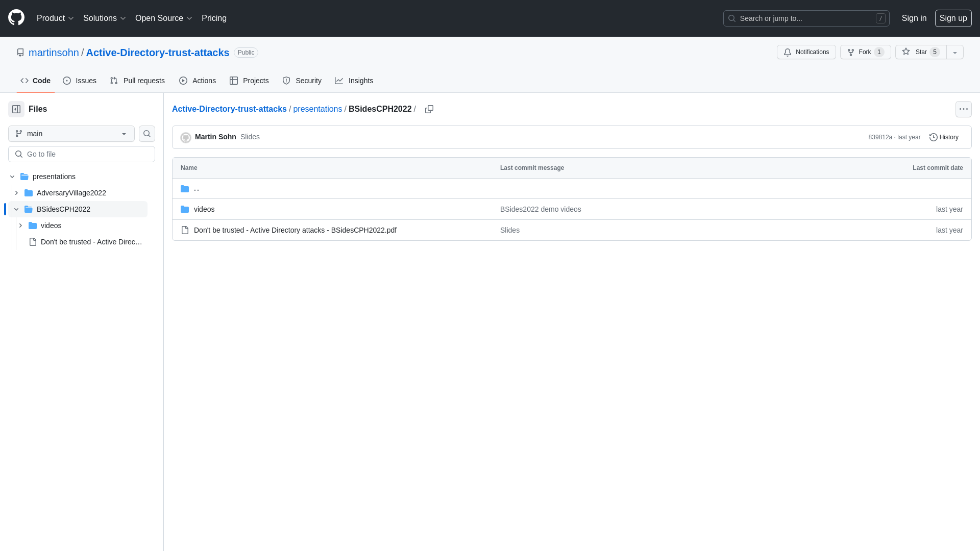Switch to the Issues tab

80,81
